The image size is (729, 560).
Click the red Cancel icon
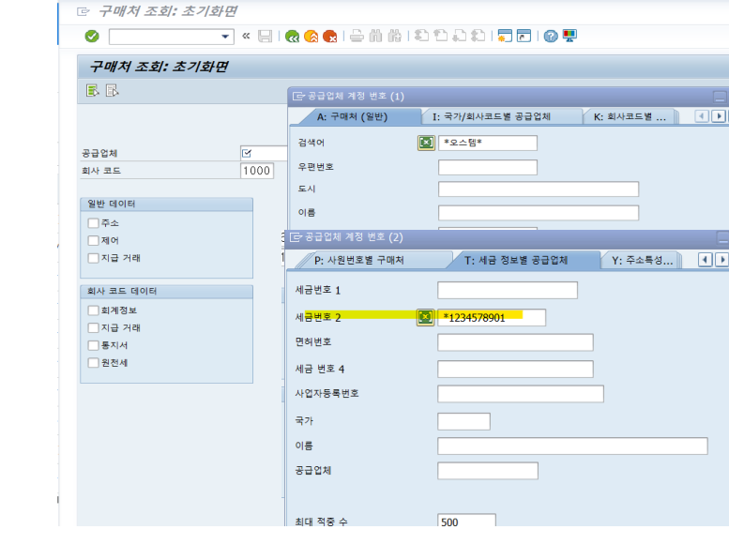(329, 37)
